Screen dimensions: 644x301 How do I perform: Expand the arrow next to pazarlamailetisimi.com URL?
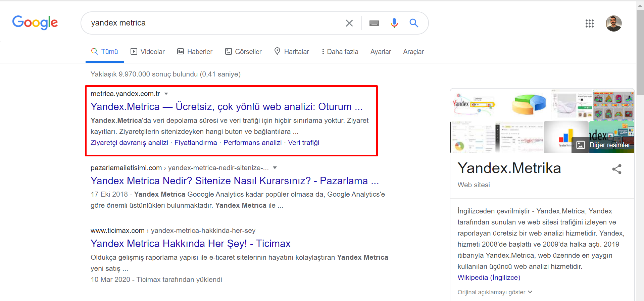click(x=275, y=168)
